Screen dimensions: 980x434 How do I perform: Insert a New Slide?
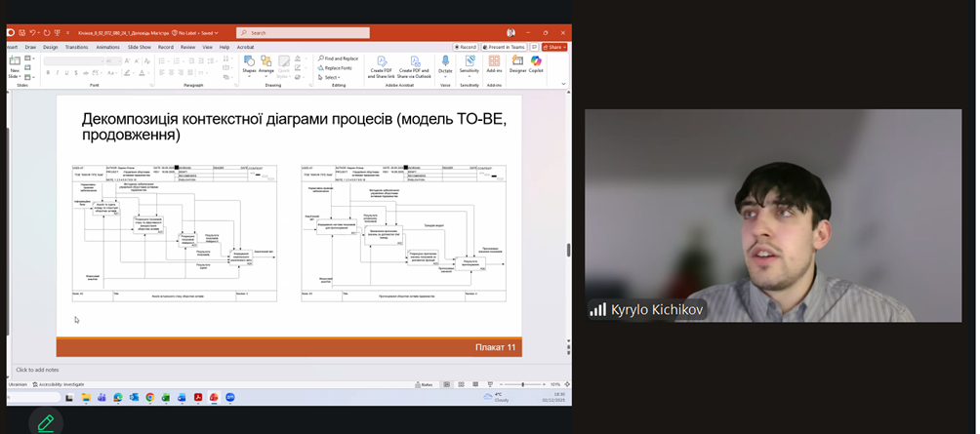(x=15, y=66)
